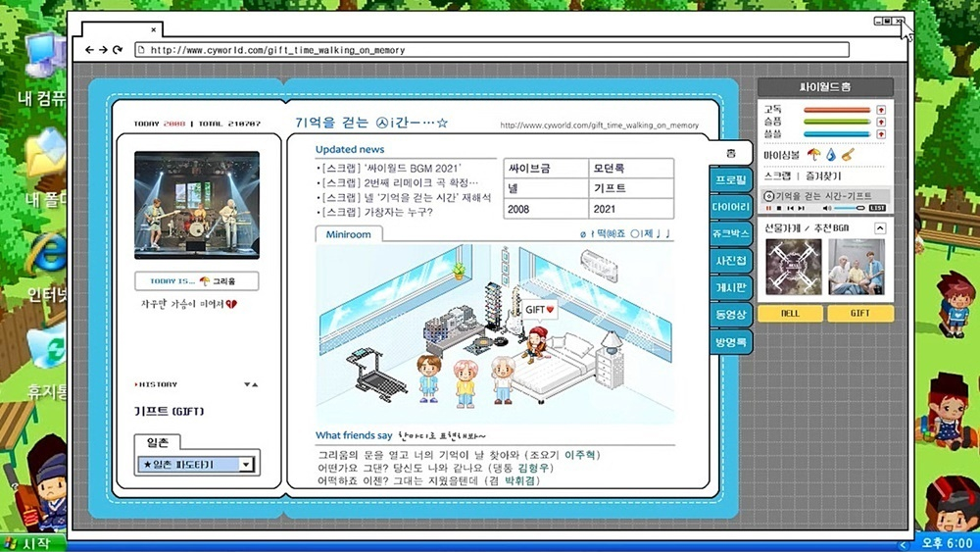Switch to the 다이어리 tab
This screenshot has width=980, height=552.
(731, 207)
